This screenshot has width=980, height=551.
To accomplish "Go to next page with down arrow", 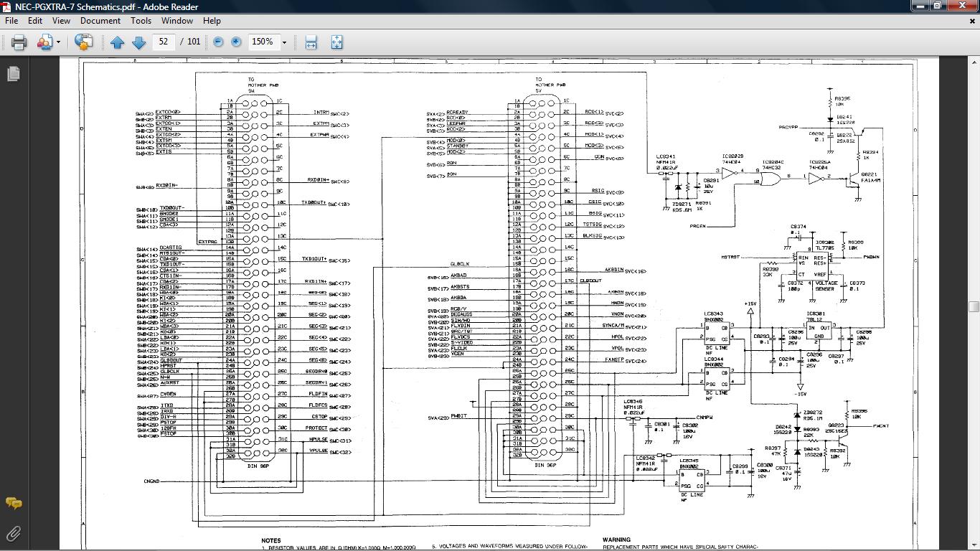I will pyautogui.click(x=139, y=42).
